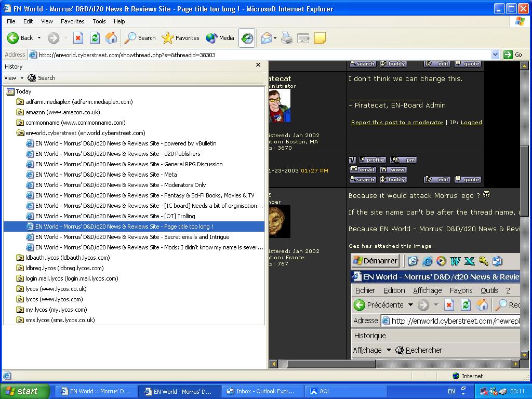The height and width of the screenshot is (399, 532).
Task: Expand amazon (www.amazon.co.uk) history folder
Action: 58,112
